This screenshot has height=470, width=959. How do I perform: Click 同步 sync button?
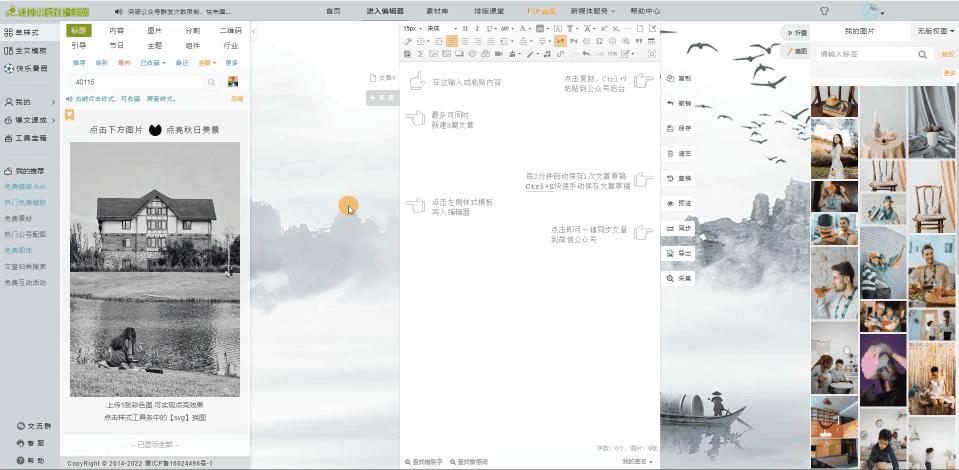(x=679, y=228)
